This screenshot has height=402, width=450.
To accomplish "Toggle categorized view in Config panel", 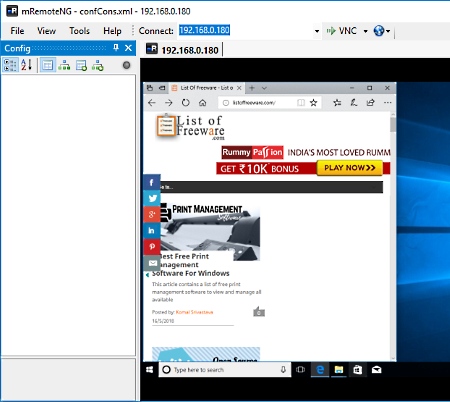I will point(10,65).
